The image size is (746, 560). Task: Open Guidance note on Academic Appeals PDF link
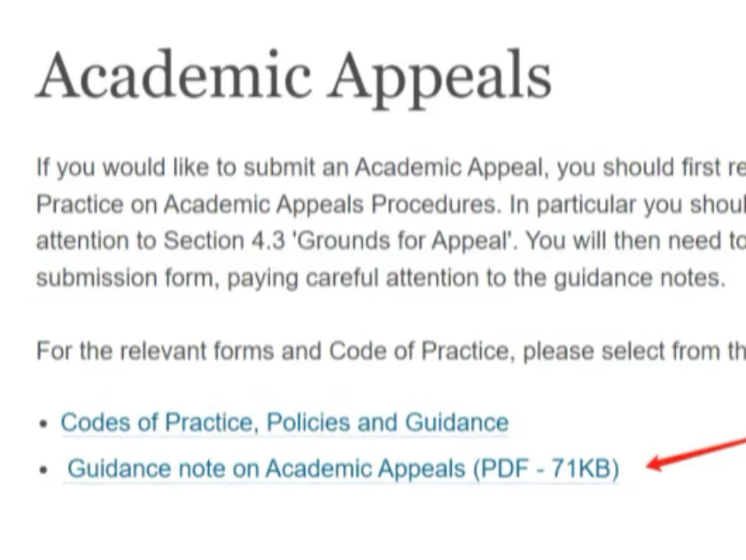pyautogui.click(x=343, y=469)
